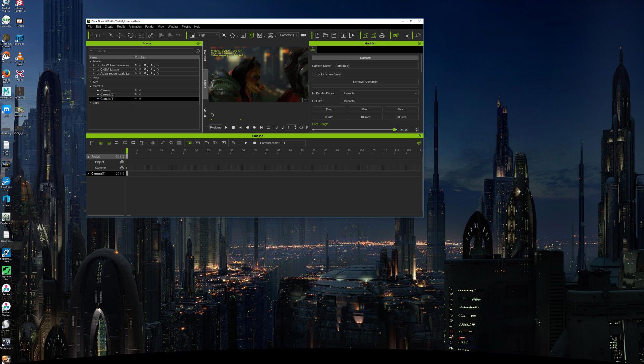This screenshot has width=644, height=364.
Task: Click the sun light preview icon
Action: click(224, 35)
